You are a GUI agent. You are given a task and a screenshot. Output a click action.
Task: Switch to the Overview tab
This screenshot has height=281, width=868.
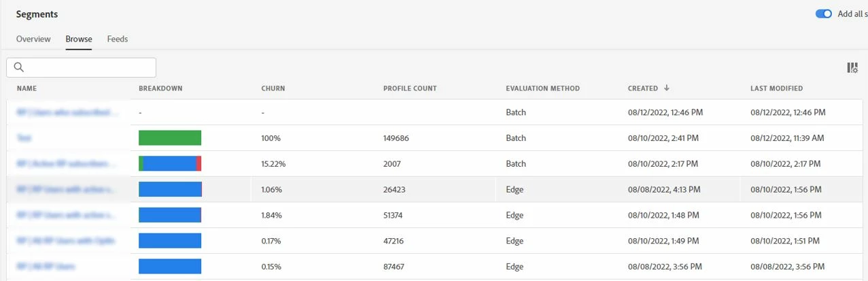pos(33,39)
